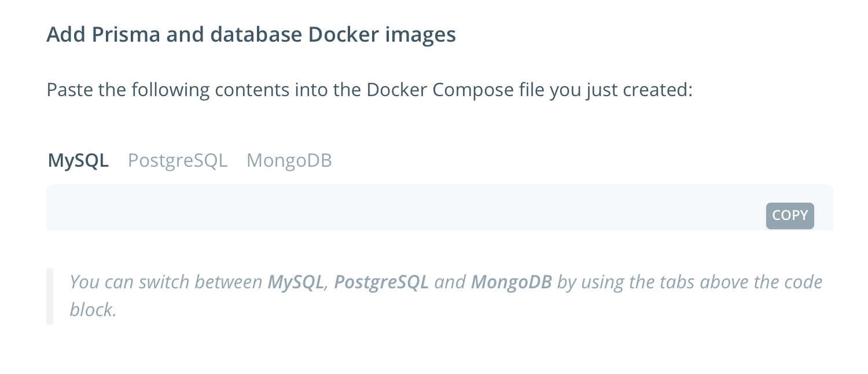Click the COPY button on the code block
868x374 pixels.
pyautogui.click(x=789, y=215)
